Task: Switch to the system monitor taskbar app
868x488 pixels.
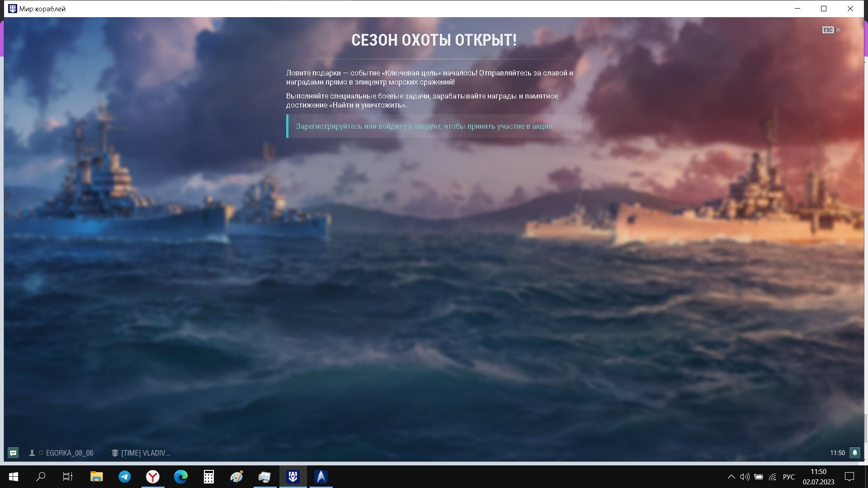Action: 264,477
